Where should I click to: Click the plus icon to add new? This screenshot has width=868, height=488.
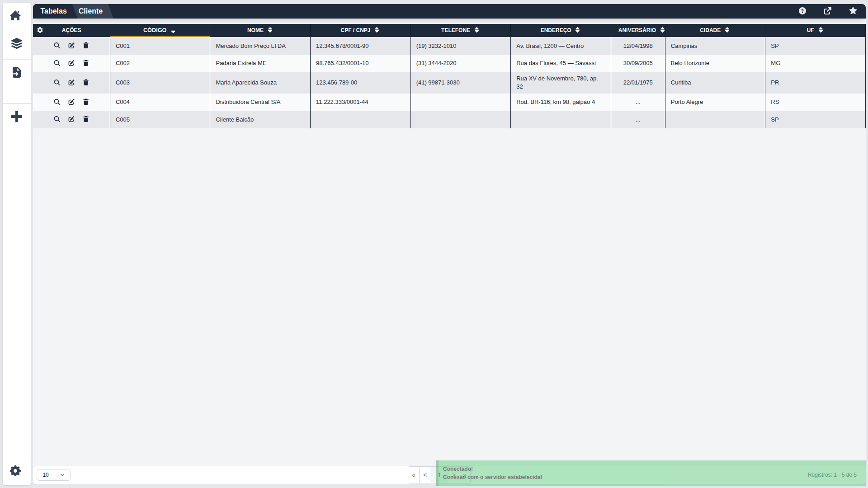coord(16,117)
